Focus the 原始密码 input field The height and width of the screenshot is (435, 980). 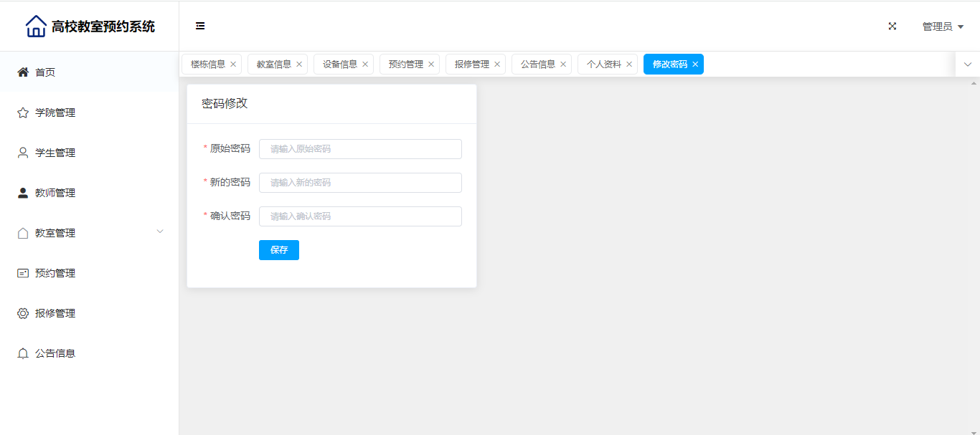360,149
